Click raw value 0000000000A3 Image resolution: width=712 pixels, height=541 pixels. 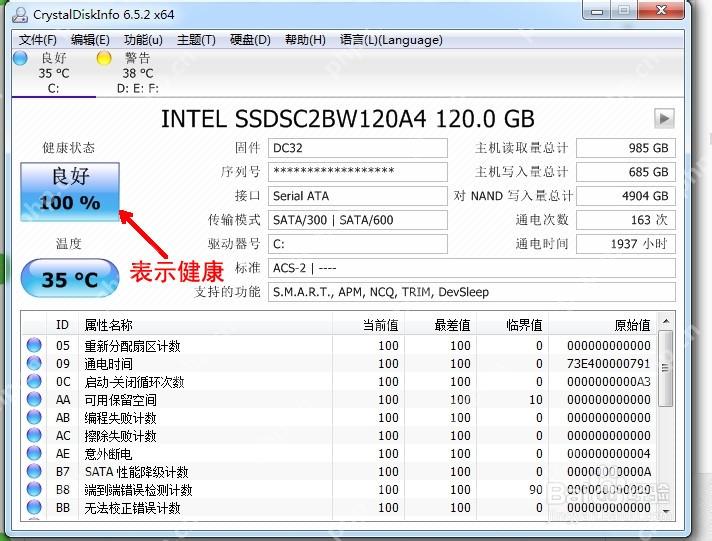click(x=608, y=382)
